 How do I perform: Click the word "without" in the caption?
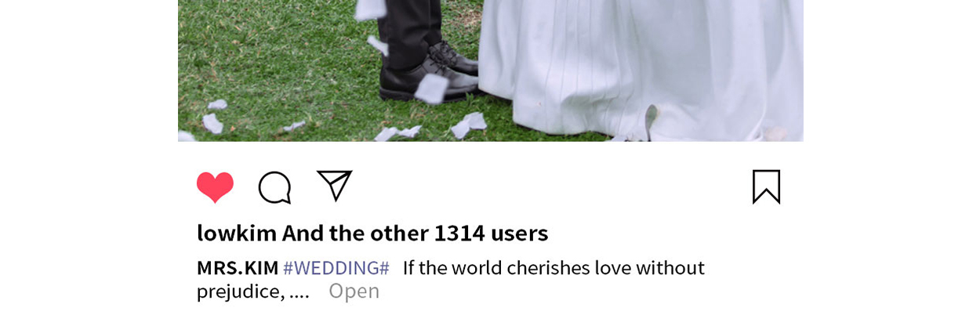pos(670,268)
